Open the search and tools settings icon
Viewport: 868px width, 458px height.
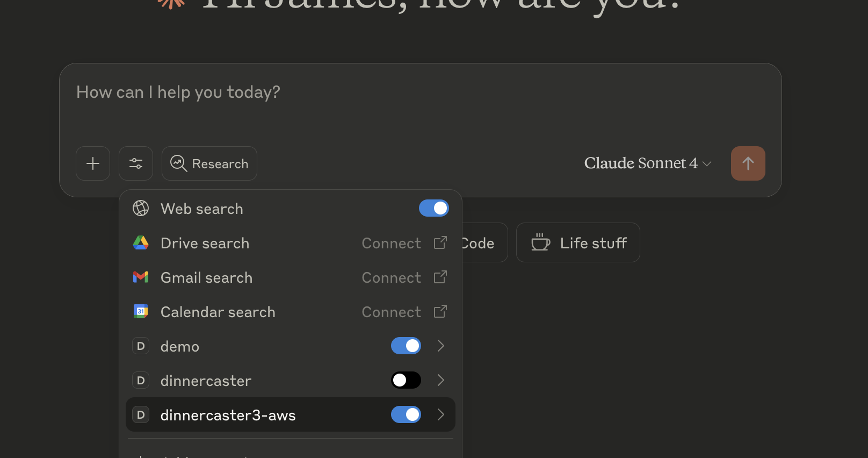point(136,163)
